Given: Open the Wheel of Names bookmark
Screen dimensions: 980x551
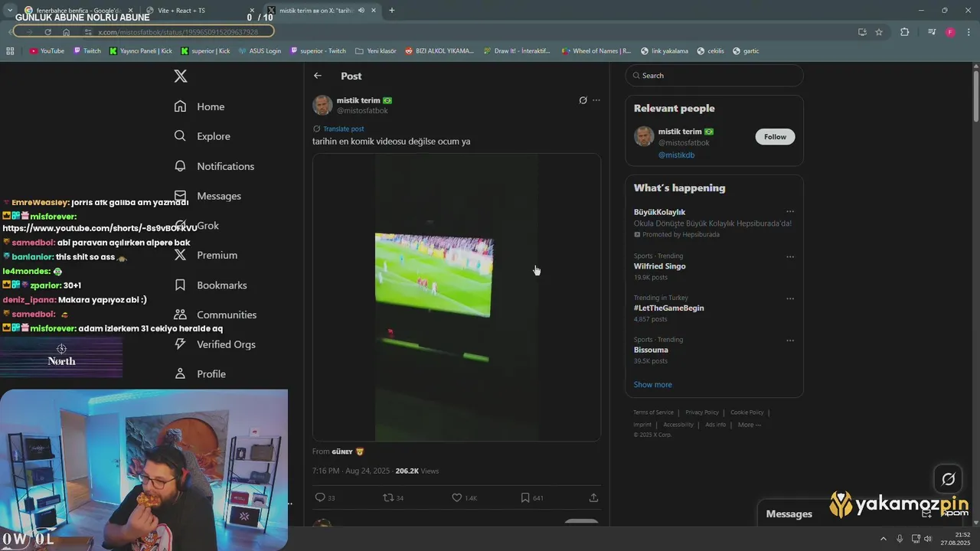Looking at the screenshot, I should tap(596, 51).
